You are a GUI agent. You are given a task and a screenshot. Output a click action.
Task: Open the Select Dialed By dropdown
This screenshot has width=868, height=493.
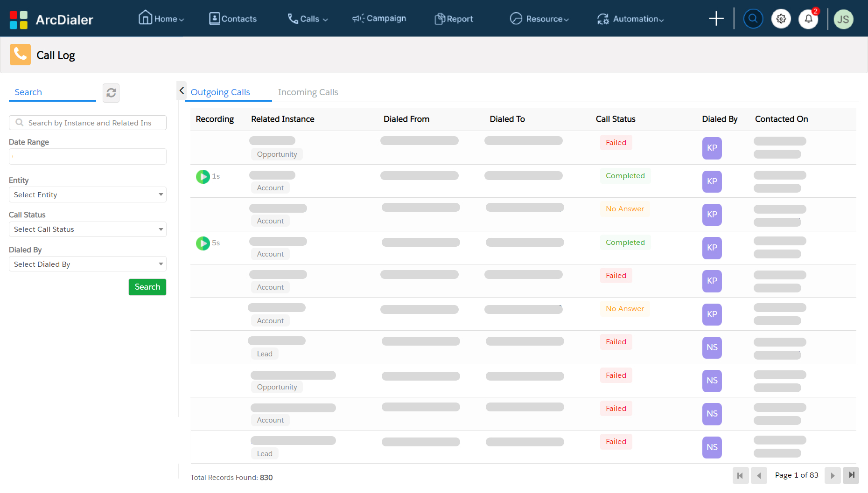[x=87, y=264]
